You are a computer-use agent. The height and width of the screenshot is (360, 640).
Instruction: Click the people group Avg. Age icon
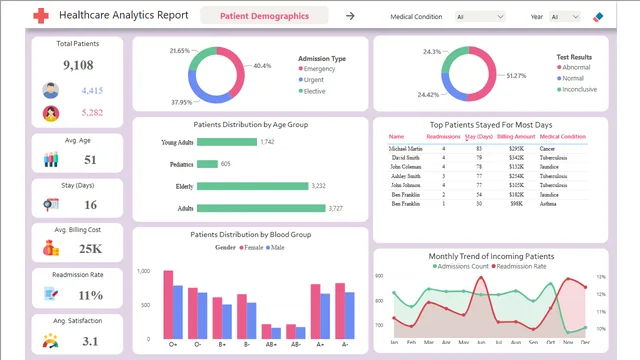[51, 159]
